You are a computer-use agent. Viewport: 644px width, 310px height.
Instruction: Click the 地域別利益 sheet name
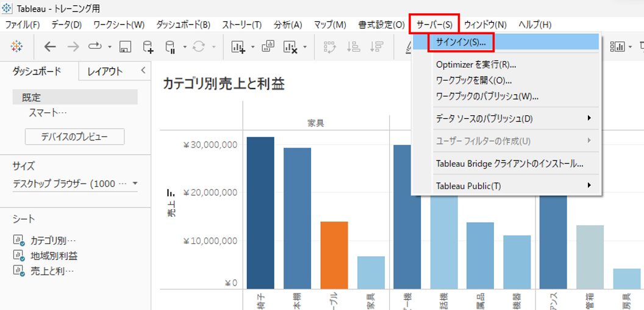[54, 256]
